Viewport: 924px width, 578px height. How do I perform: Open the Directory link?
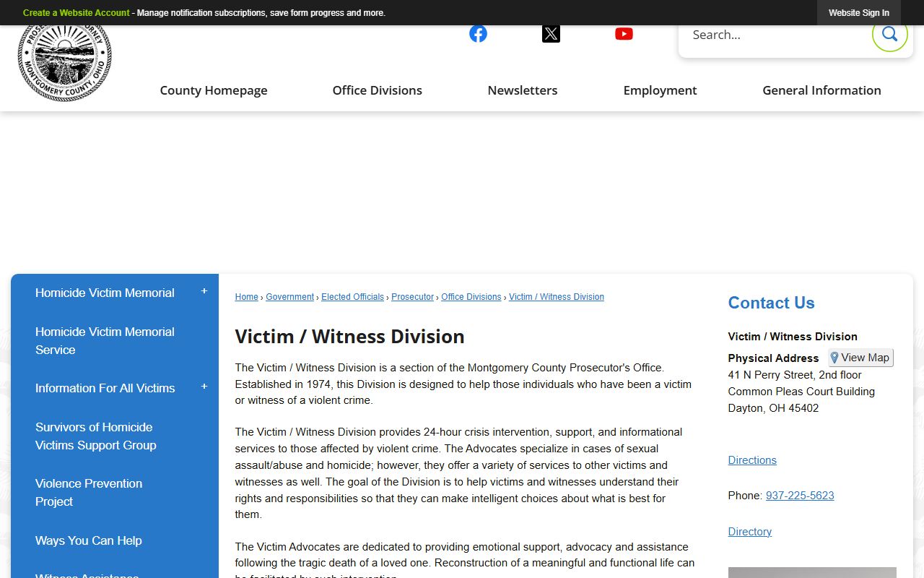749,532
